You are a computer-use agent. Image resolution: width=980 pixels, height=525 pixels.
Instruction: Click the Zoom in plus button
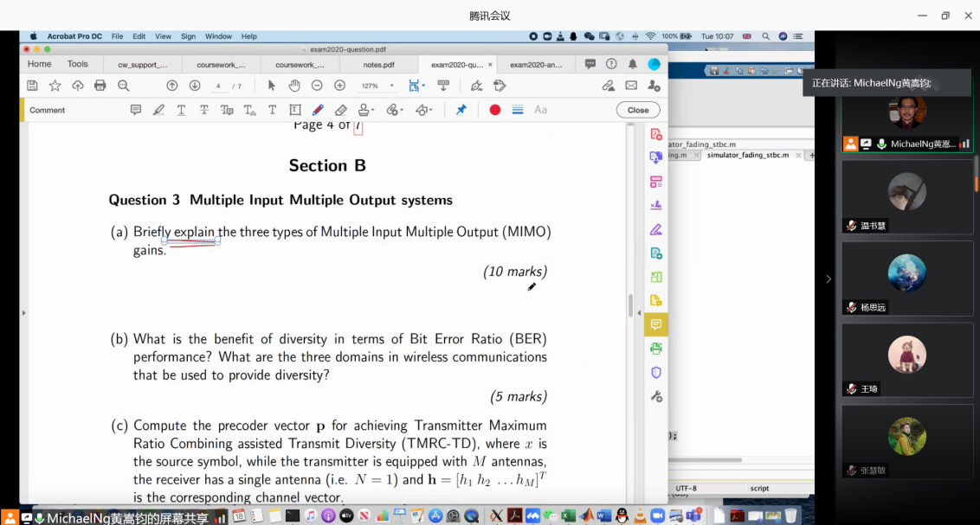tap(339, 86)
